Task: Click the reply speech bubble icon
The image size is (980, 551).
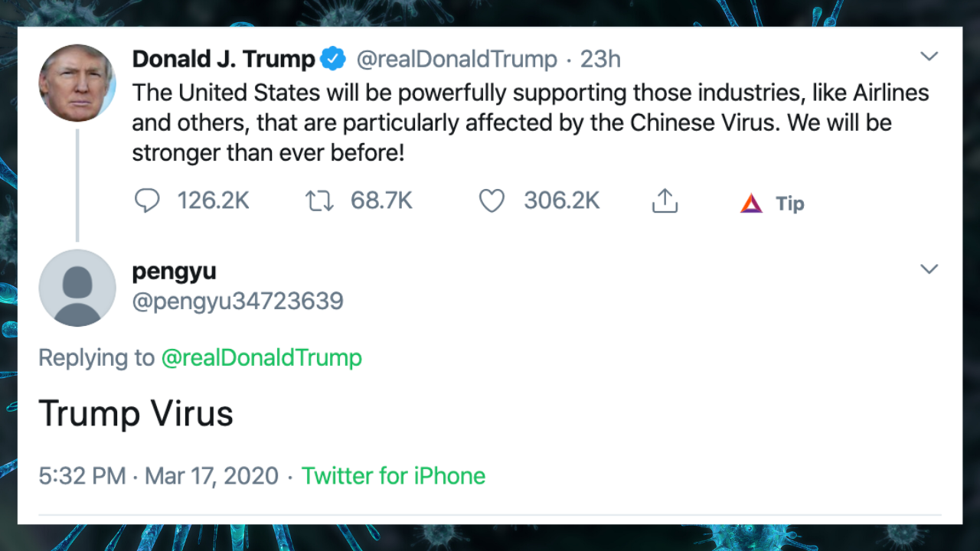Action: click(147, 201)
